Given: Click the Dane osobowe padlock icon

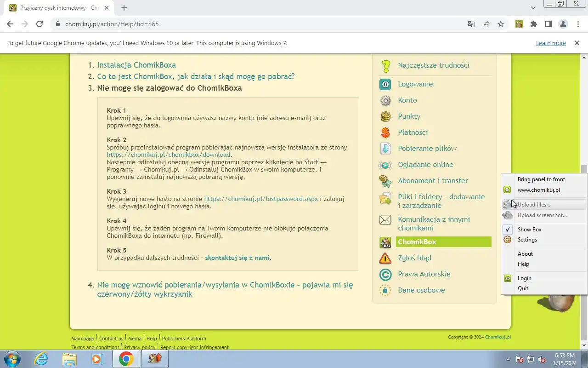Looking at the screenshot, I should coord(385,290).
